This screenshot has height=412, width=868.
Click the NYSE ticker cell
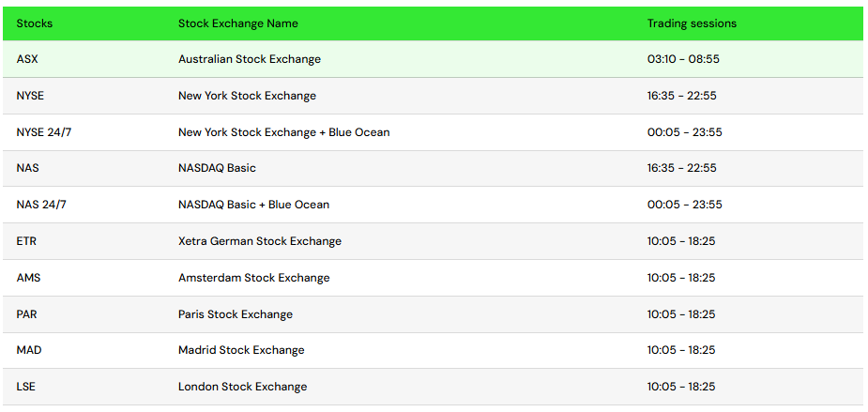tap(30, 96)
